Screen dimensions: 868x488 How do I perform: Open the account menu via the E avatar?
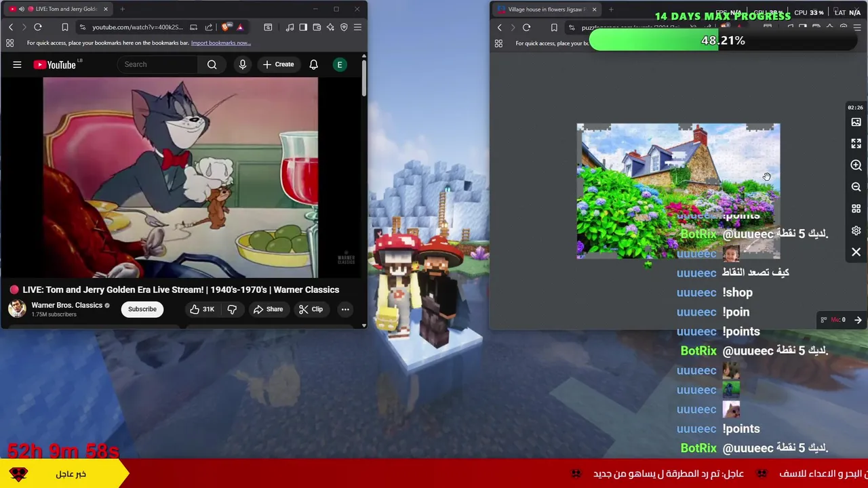pyautogui.click(x=340, y=64)
